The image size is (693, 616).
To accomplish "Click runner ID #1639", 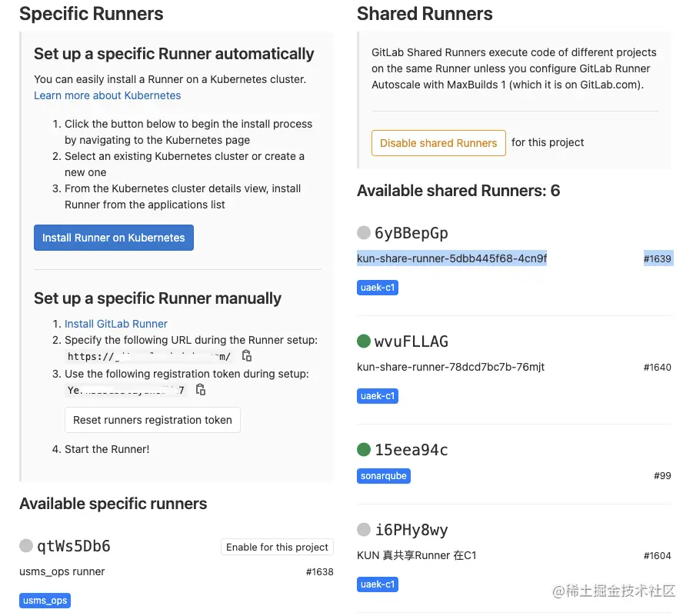I will [x=657, y=259].
